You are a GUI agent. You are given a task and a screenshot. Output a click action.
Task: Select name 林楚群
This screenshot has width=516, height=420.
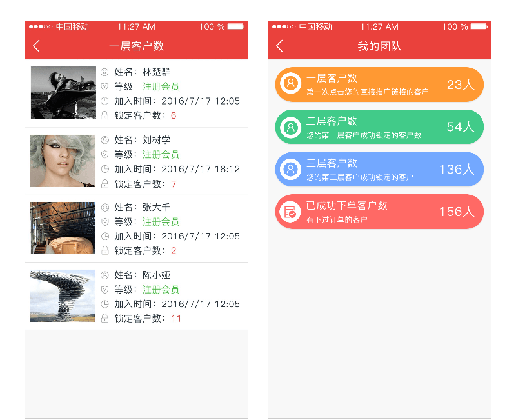pos(156,72)
